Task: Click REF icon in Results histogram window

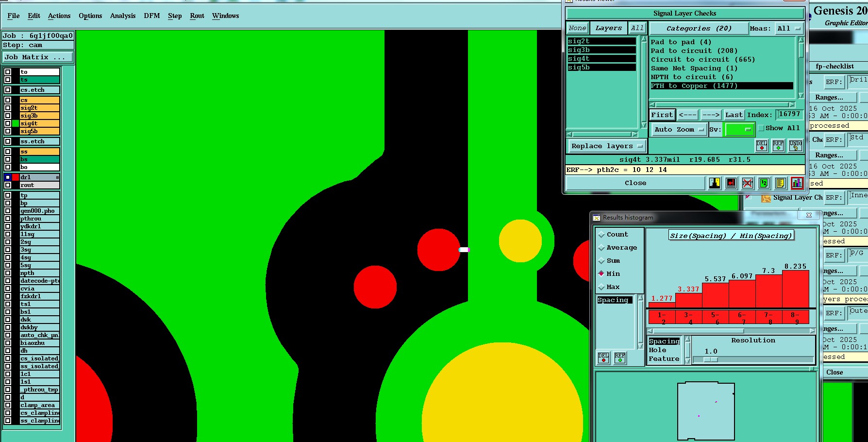Action: [620, 358]
